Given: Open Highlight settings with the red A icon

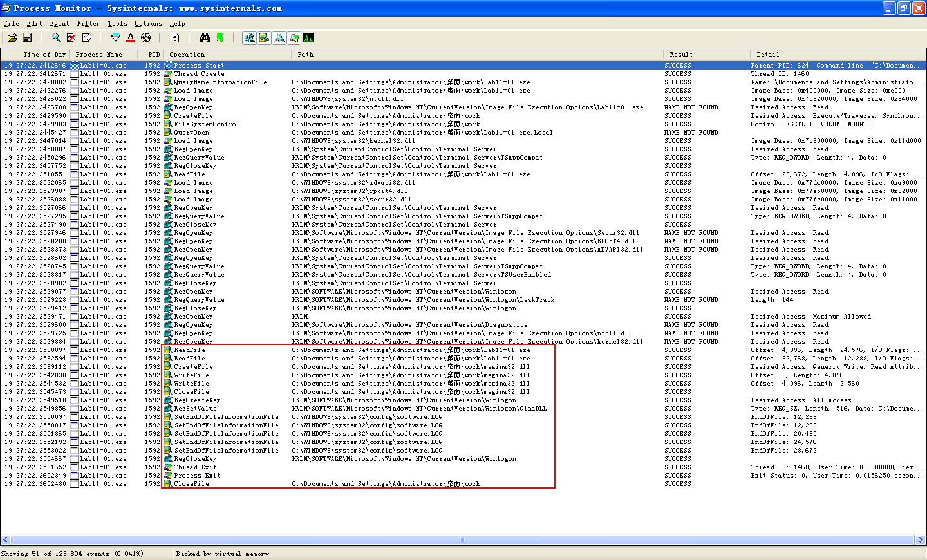Looking at the screenshot, I should click(131, 38).
